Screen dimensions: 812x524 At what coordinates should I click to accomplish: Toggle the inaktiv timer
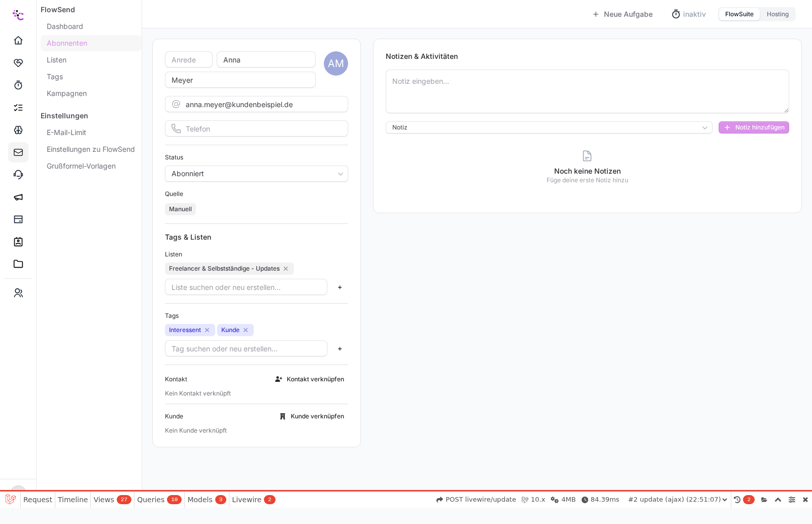click(x=689, y=14)
